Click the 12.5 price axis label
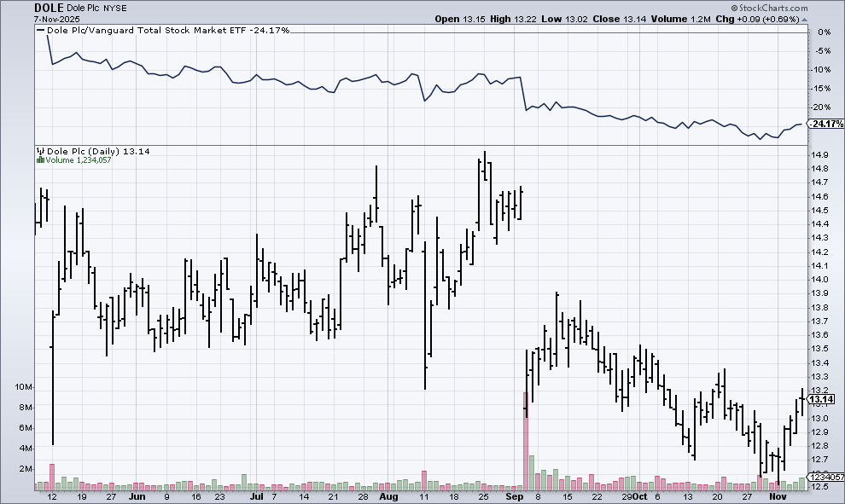 coord(819,487)
